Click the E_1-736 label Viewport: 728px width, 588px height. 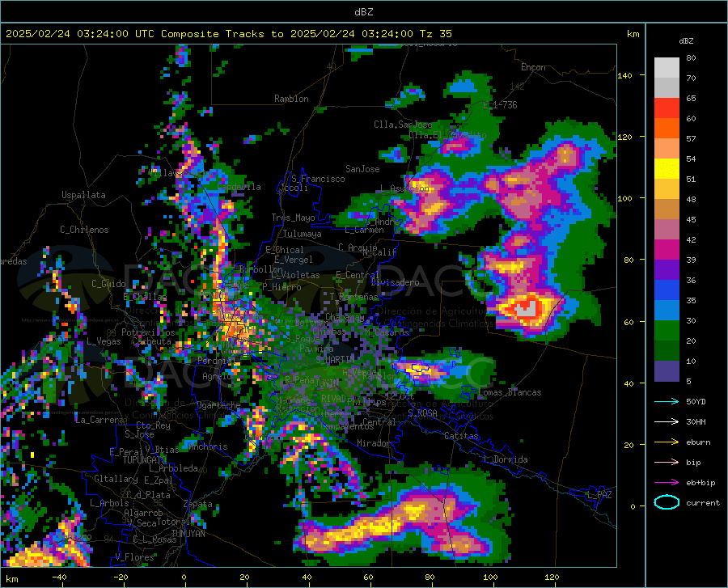[500, 105]
